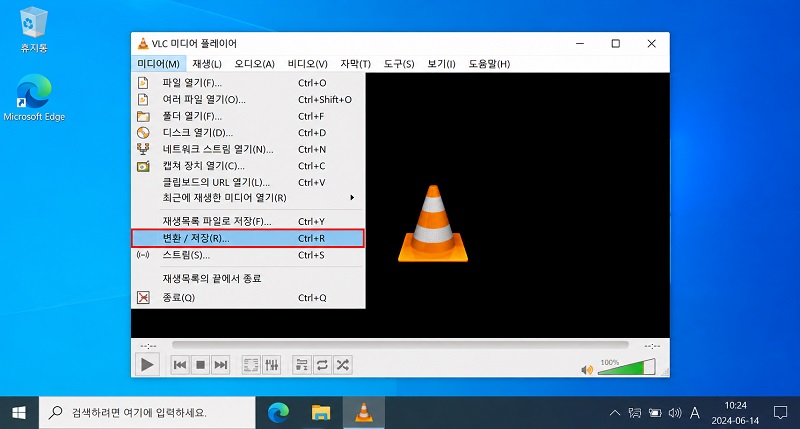Click the taskbar volume tray icon
This screenshot has width=800, height=429.
[675, 413]
